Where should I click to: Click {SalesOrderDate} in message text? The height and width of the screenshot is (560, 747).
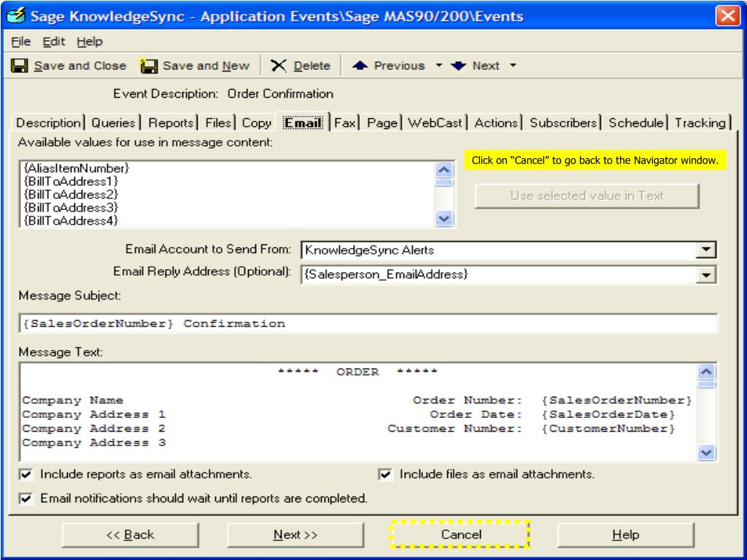(x=608, y=415)
